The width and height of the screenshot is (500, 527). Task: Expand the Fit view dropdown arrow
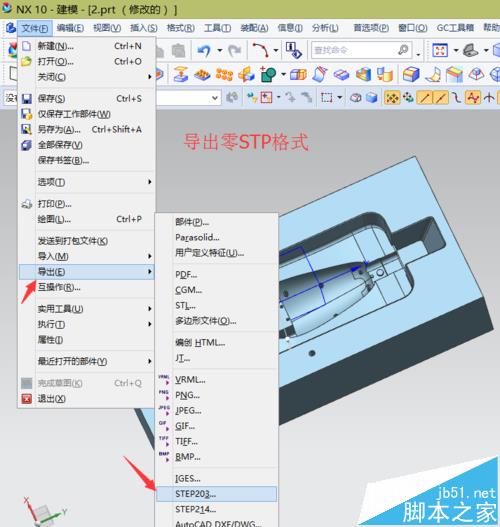[x=456, y=51]
